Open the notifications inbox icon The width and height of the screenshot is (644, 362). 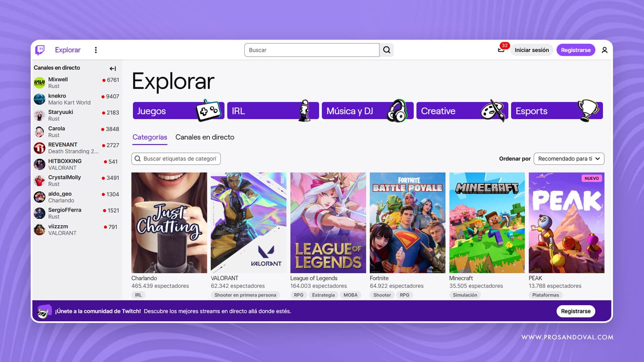(501, 50)
